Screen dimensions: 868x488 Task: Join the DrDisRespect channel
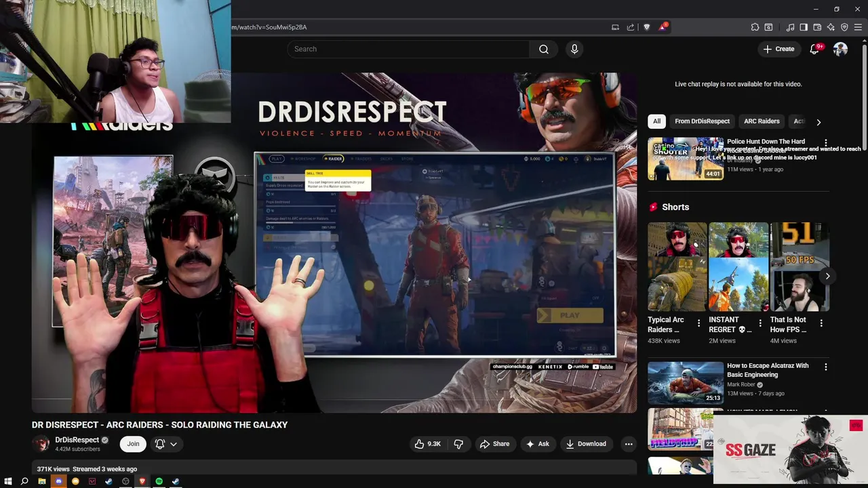[x=133, y=444]
